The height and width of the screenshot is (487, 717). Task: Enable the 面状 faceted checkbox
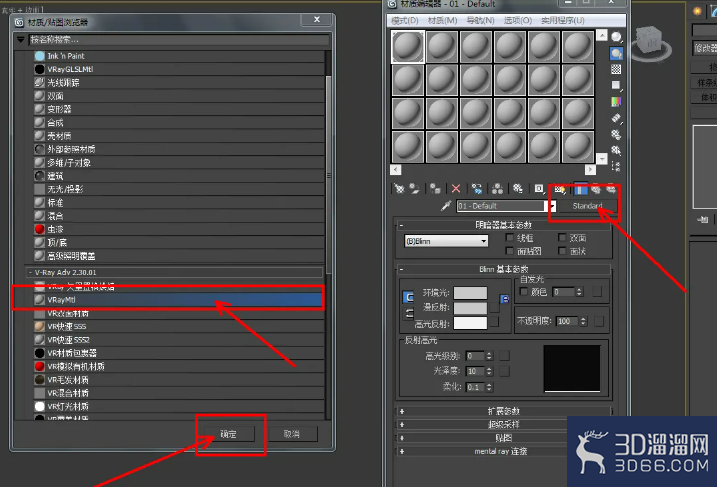pos(562,251)
